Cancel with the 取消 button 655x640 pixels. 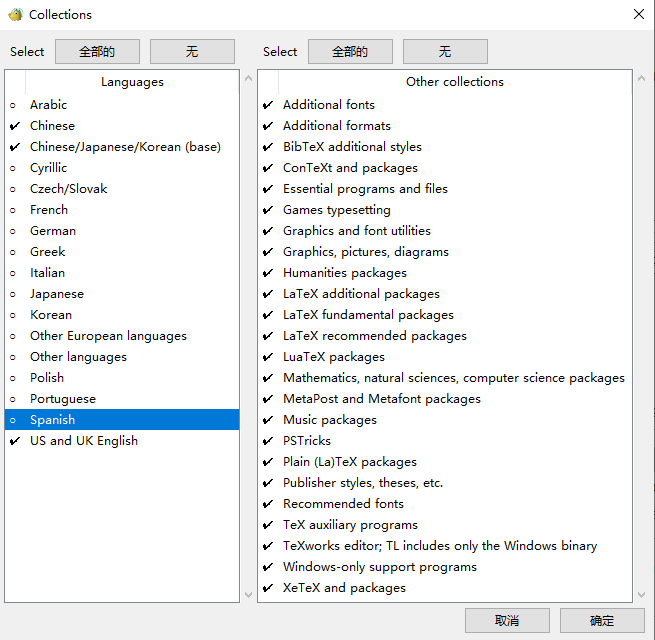point(507,621)
